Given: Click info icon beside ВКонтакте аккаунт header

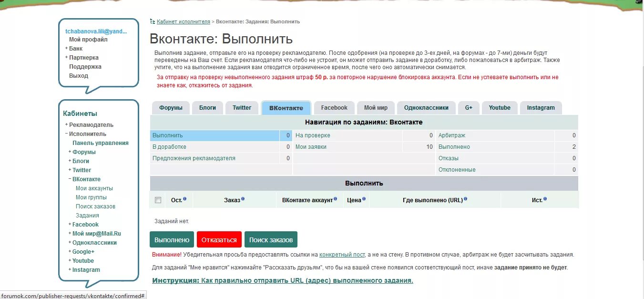Looking at the screenshot, I should point(335,199).
